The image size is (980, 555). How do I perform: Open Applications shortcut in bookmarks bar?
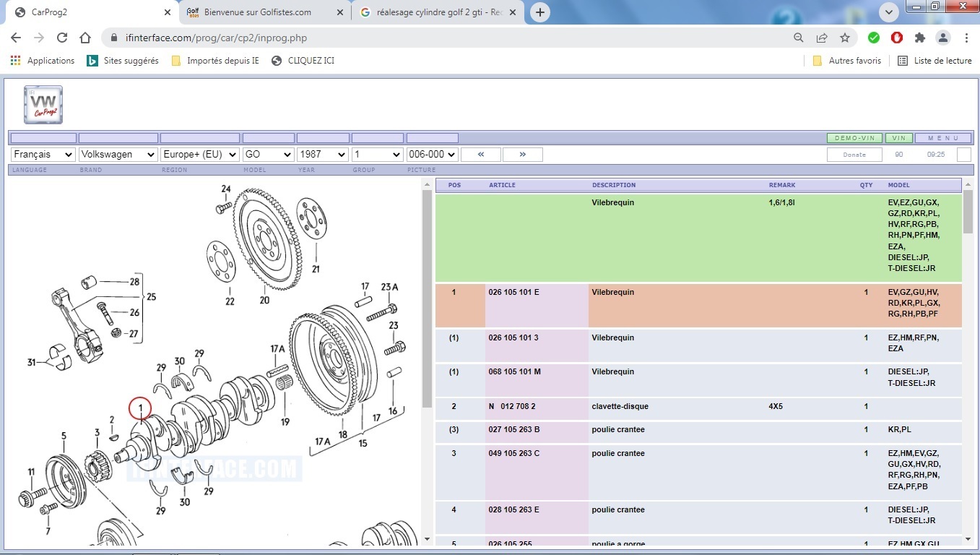[43, 61]
